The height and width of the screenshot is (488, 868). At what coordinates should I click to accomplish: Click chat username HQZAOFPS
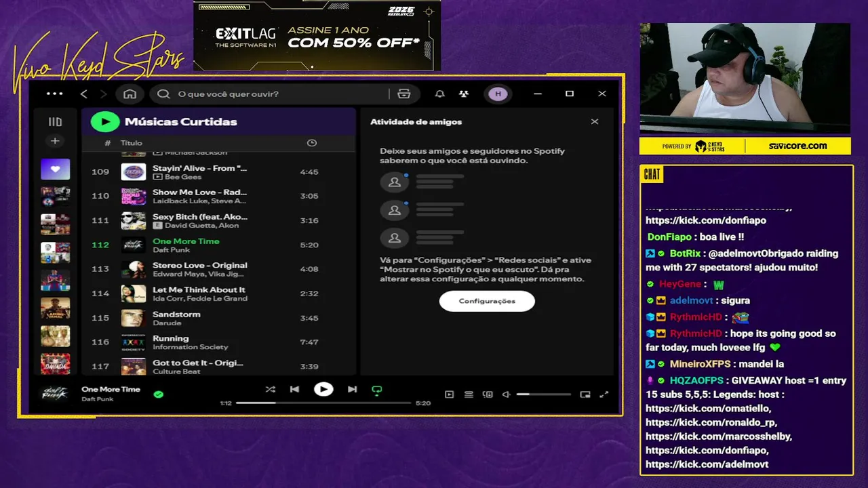(697, 381)
